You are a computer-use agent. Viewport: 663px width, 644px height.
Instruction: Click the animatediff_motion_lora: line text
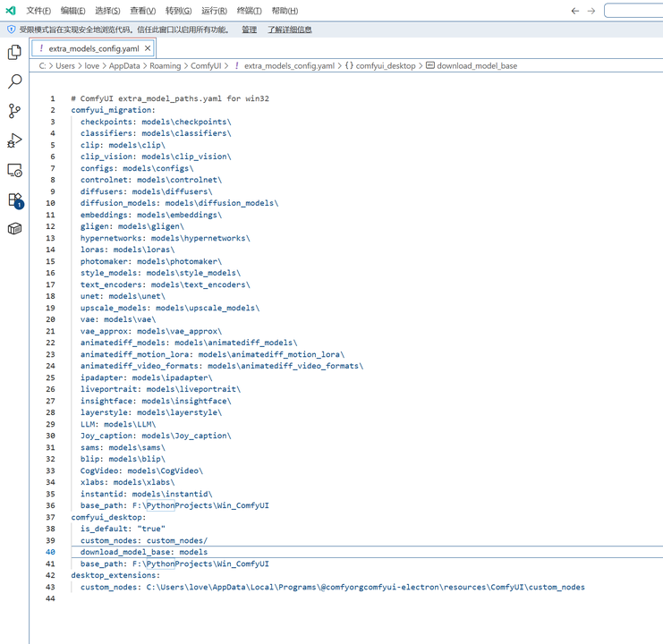213,354
